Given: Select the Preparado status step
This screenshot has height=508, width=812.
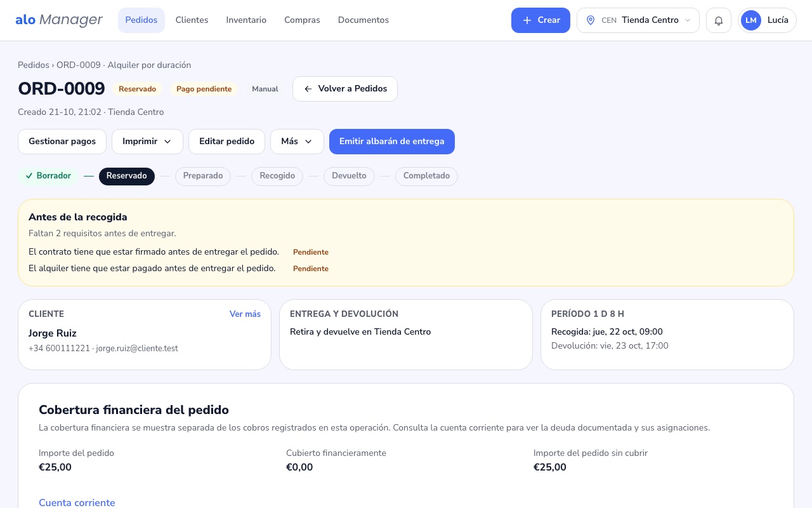Looking at the screenshot, I should click(x=203, y=176).
